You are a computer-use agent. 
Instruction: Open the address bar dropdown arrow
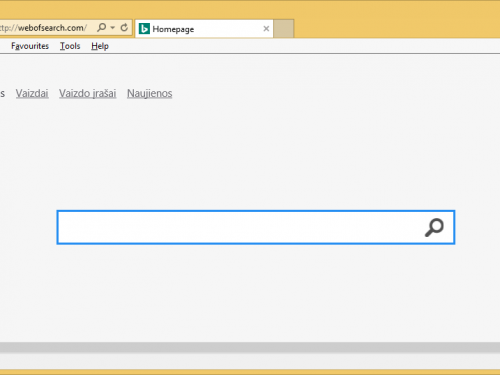point(113,28)
